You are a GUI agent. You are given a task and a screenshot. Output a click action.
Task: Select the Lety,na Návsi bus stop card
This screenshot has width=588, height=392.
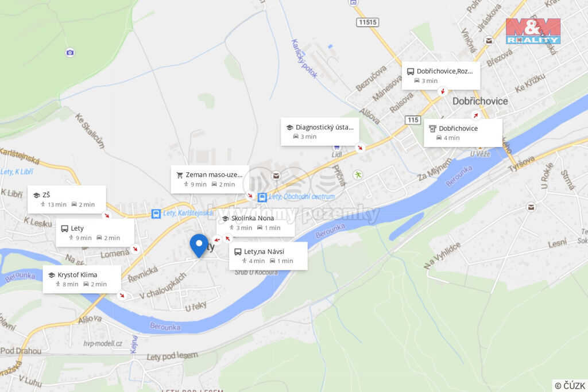(x=268, y=256)
